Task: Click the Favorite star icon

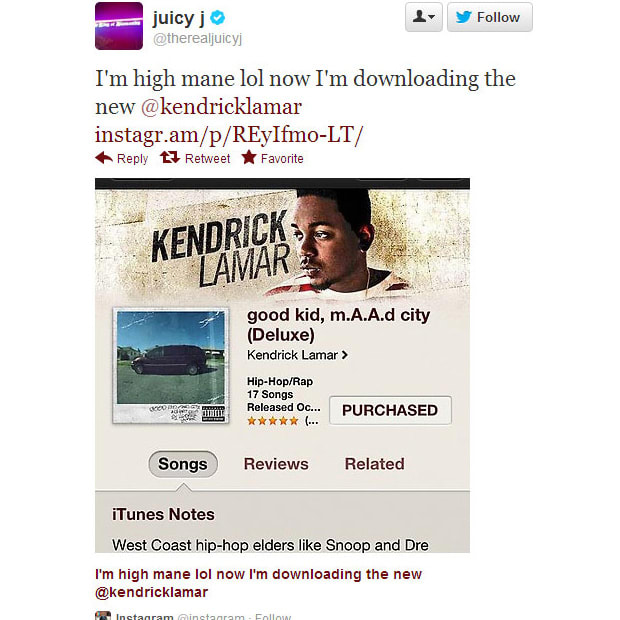Action: (x=249, y=157)
